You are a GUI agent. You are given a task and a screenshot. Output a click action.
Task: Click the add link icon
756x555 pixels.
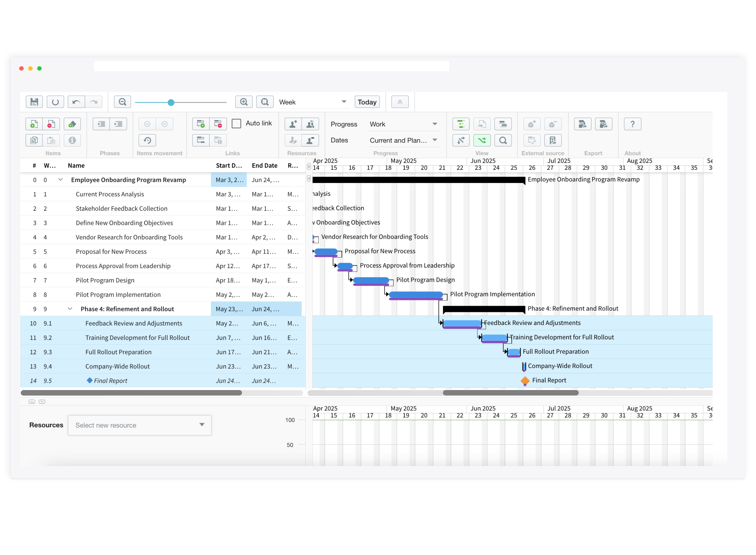pyautogui.click(x=201, y=124)
